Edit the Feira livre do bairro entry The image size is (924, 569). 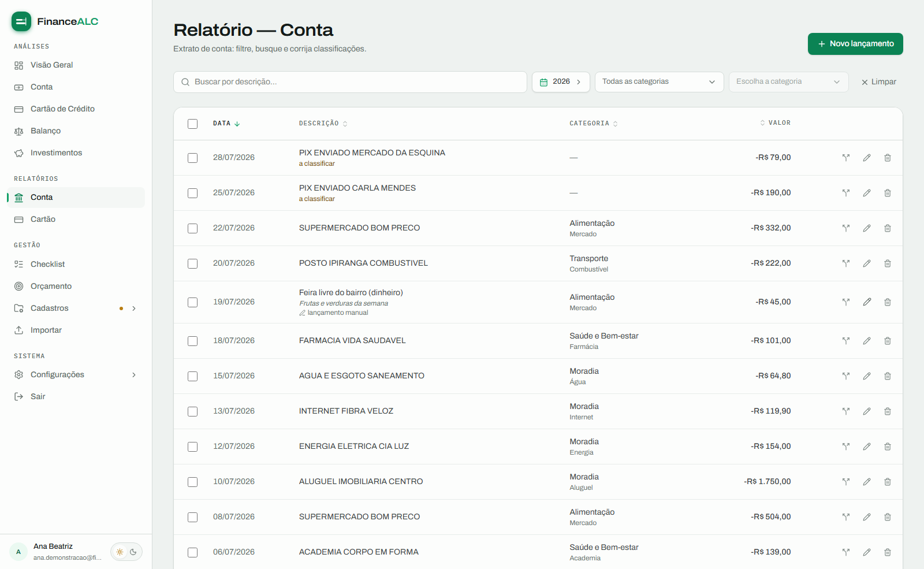867,302
